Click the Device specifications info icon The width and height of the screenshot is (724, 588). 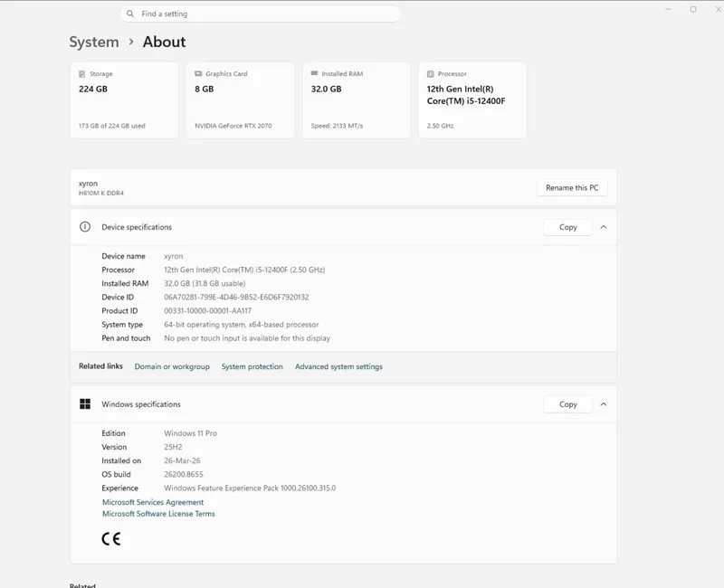point(85,227)
